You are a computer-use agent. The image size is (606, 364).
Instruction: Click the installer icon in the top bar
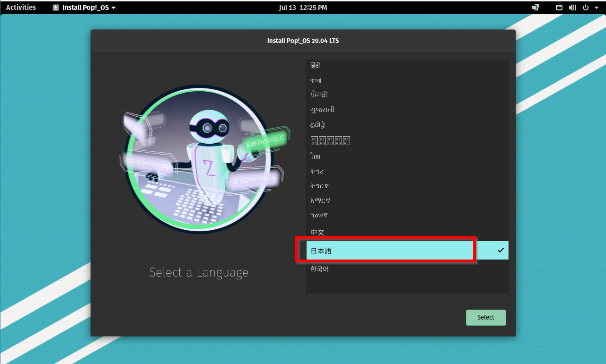pyautogui.click(x=56, y=8)
